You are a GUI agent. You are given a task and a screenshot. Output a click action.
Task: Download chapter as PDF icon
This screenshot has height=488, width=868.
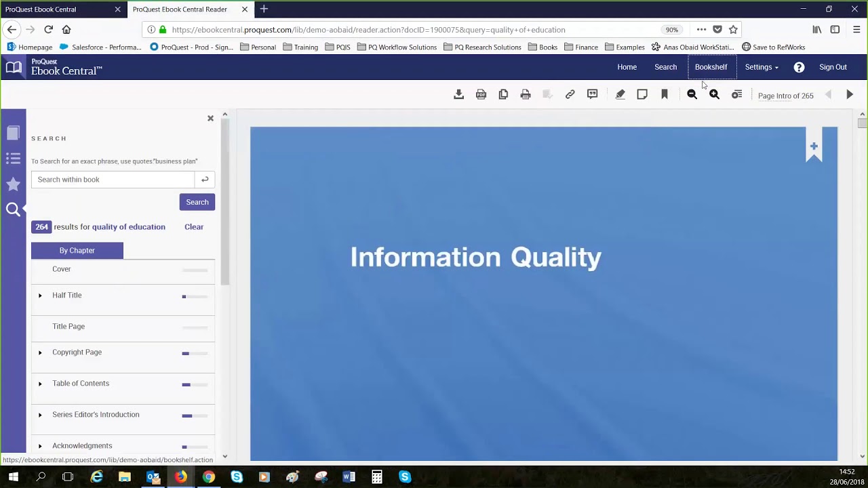point(481,95)
